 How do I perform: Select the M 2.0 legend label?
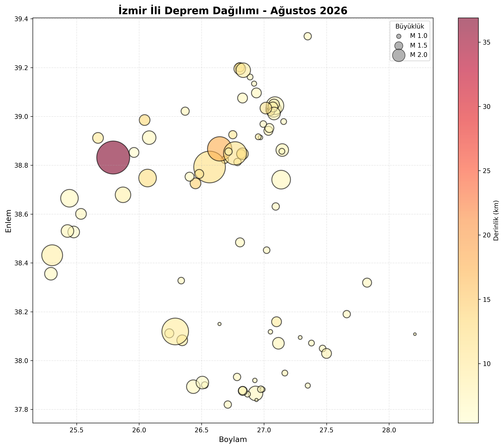tap(418, 55)
